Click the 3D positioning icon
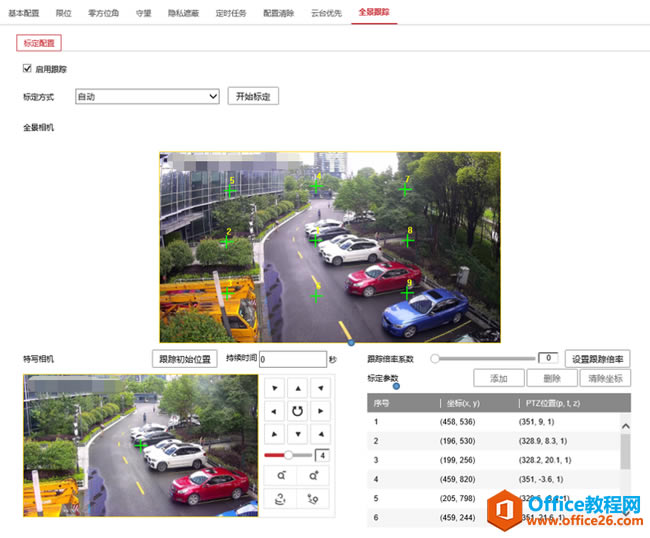This screenshot has height=538, width=650. click(281, 499)
